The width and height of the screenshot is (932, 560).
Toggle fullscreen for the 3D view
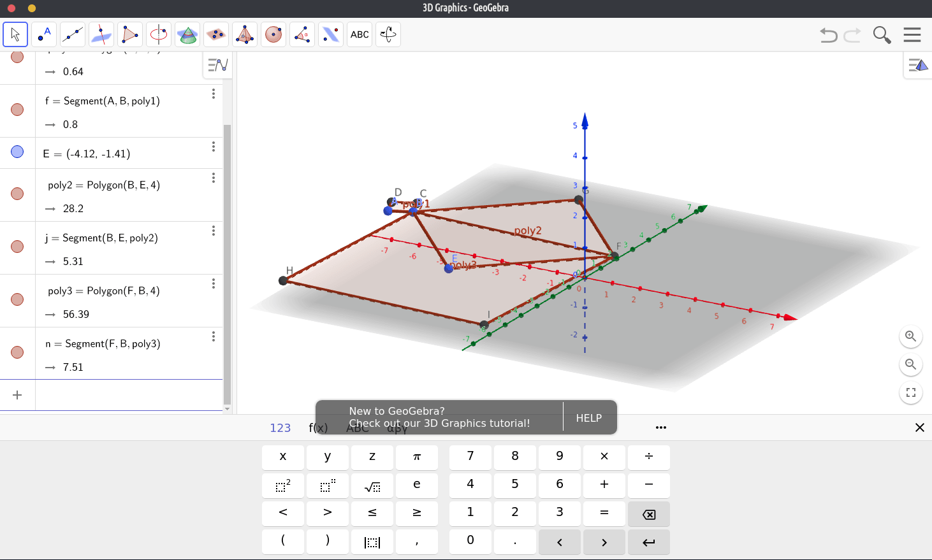point(911,392)
